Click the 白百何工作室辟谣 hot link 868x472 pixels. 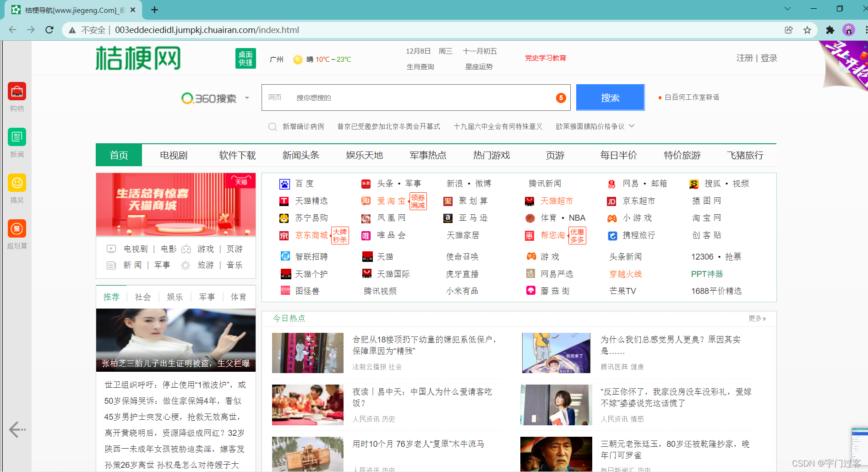692,98
